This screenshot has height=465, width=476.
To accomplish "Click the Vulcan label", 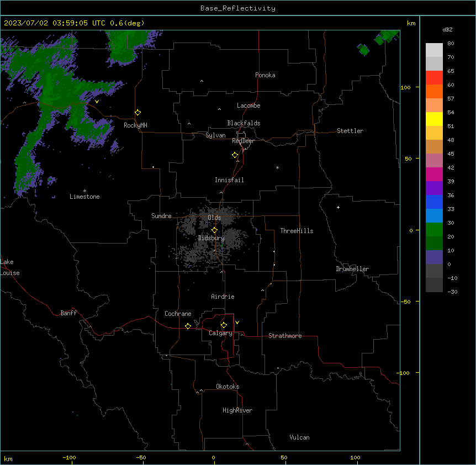I will [299, 437].
